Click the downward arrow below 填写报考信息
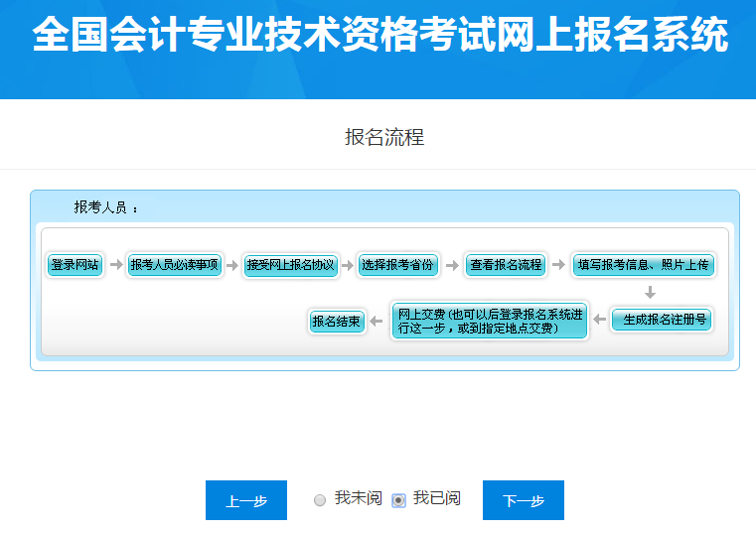This screenshot has height=533, width=756. (x=651, y=293)
